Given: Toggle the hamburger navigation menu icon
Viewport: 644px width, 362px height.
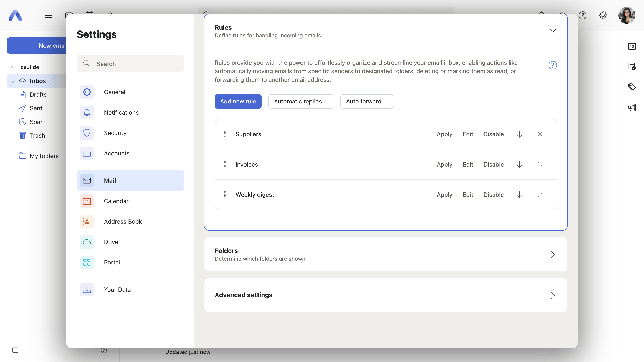Looking at the screenshot, I should [49, 15].
